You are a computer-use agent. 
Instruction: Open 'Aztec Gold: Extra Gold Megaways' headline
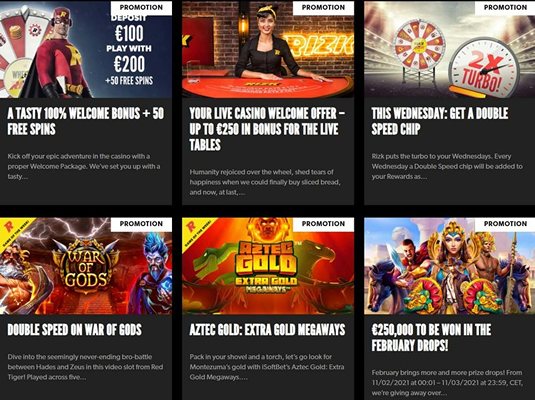click(x=267, y=330)
